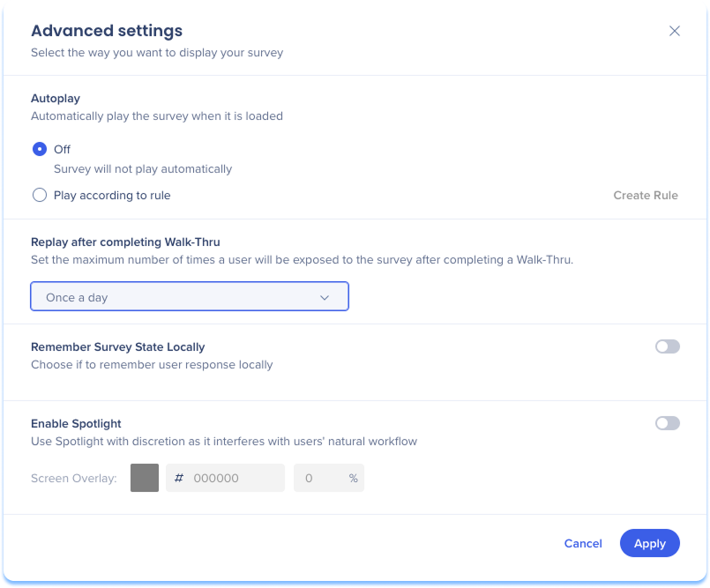
Task: Enable the Spotlight toggle switch
Action: pyautogui.click(x=667, y=424)
